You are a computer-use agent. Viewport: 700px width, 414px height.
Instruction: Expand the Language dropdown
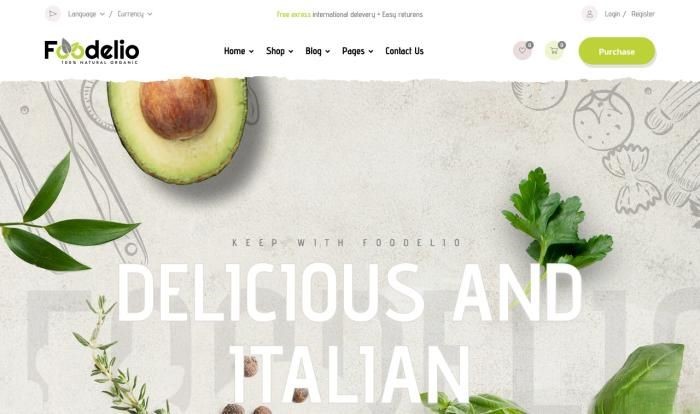pyautogui.click(x=86, y=14)
